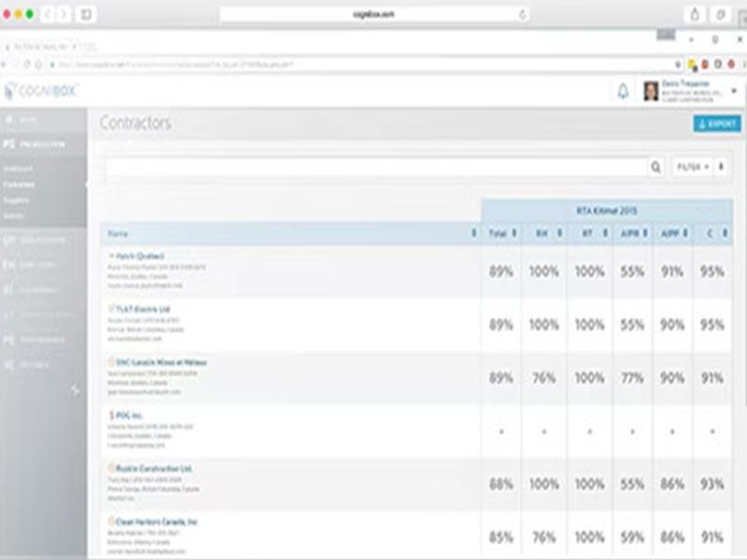
Task: Click TLAT Electric row AIPP value 90%
Action: point(671,325)
